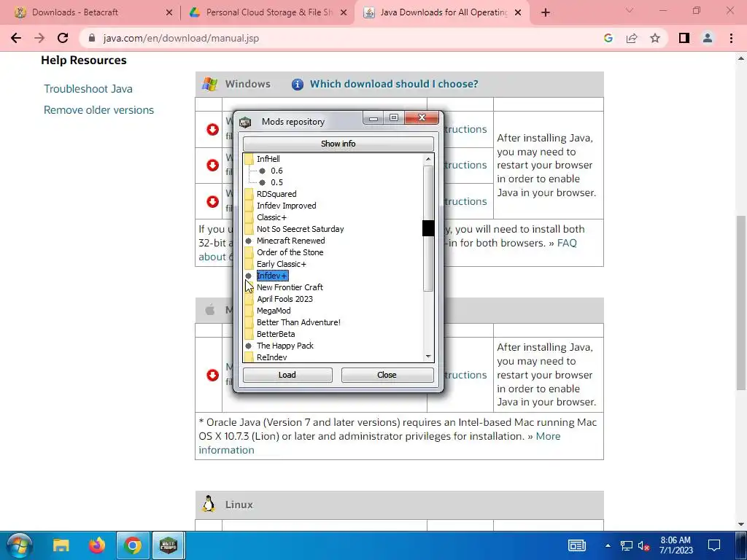The image size is (747, 560).
Task: Go back to the previous page
Action: 16,38
